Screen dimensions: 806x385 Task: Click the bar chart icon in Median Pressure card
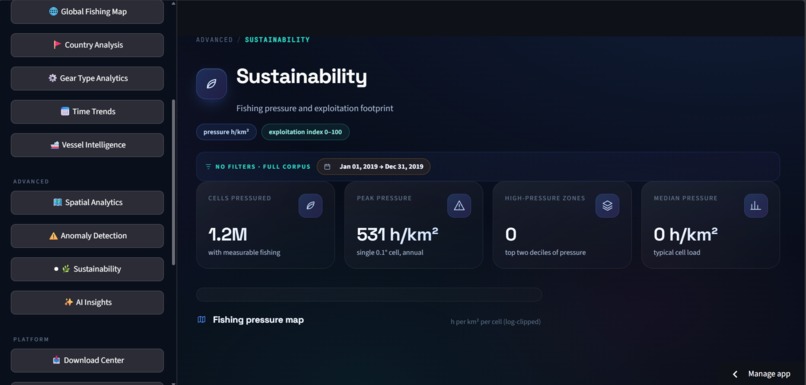[x=756, y=206]
